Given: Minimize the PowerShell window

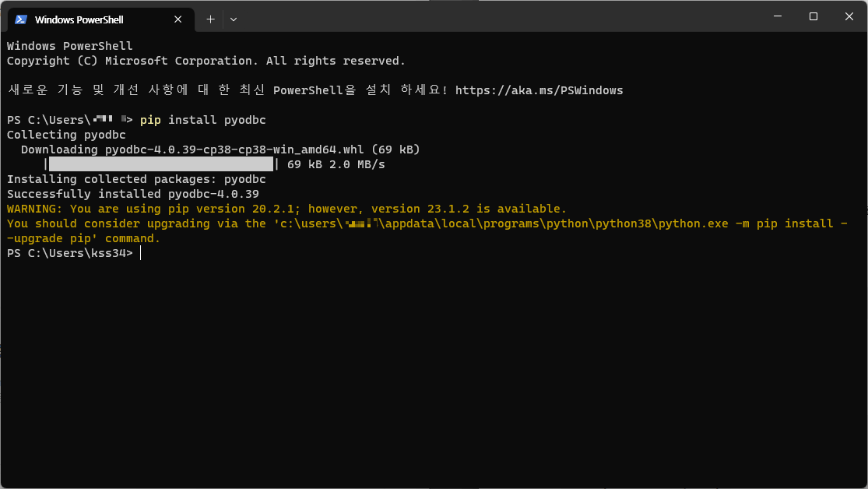Looking at the screenshot, I should click(778, 16).
